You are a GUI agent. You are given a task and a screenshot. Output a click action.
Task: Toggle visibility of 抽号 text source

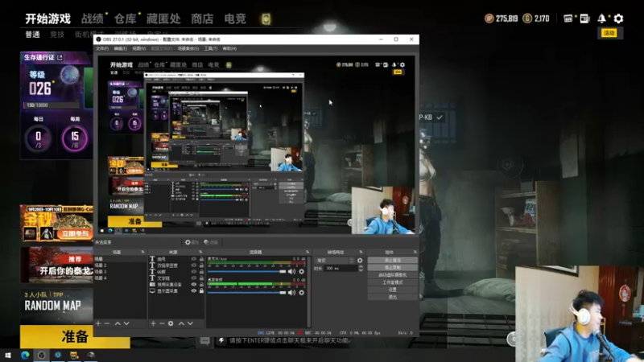tap(193, 259)
